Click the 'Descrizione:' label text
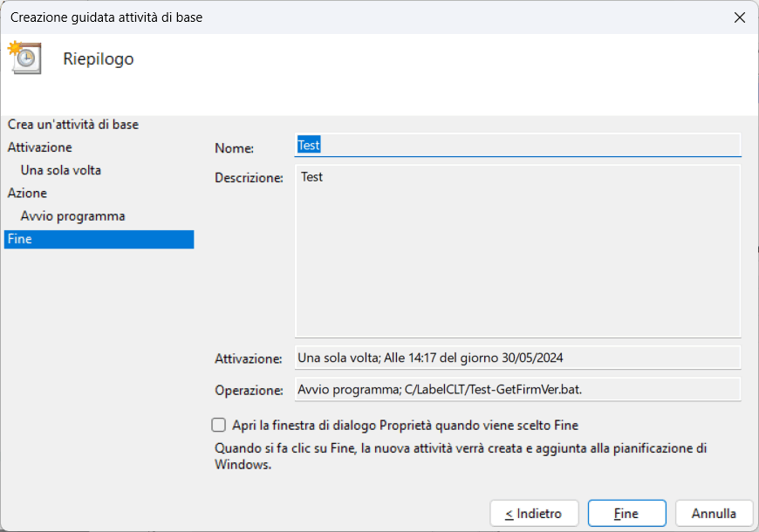The width and height of the screenshot is (759, 532). (249, 178)
